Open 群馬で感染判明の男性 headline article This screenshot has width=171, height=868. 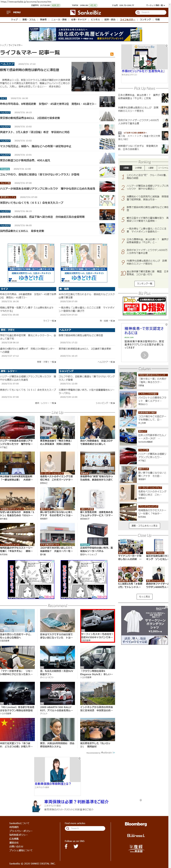[30, 70]
